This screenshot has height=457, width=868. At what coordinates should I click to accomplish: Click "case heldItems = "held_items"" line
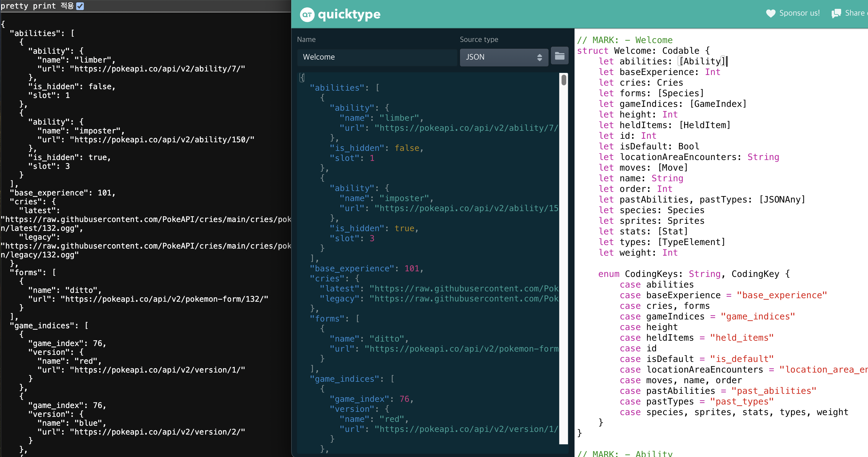[696, 338]
